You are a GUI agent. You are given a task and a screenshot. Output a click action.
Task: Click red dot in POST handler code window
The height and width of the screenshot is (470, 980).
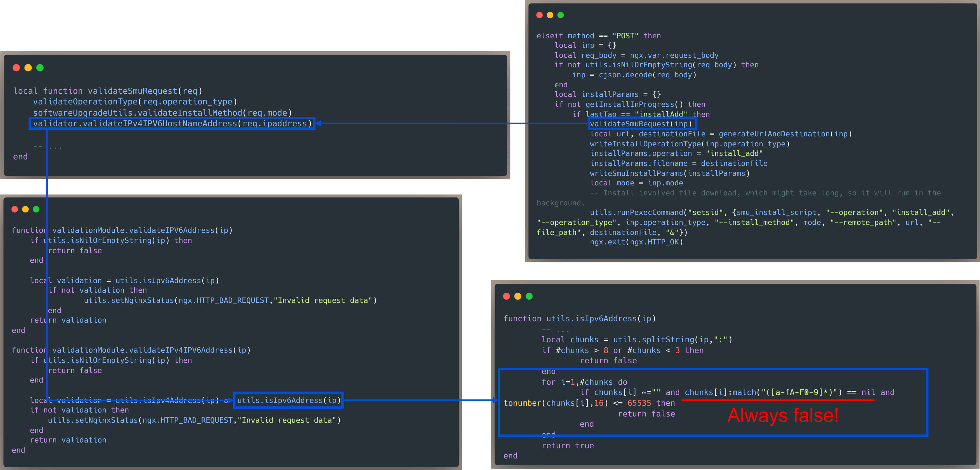pos(539,15)
